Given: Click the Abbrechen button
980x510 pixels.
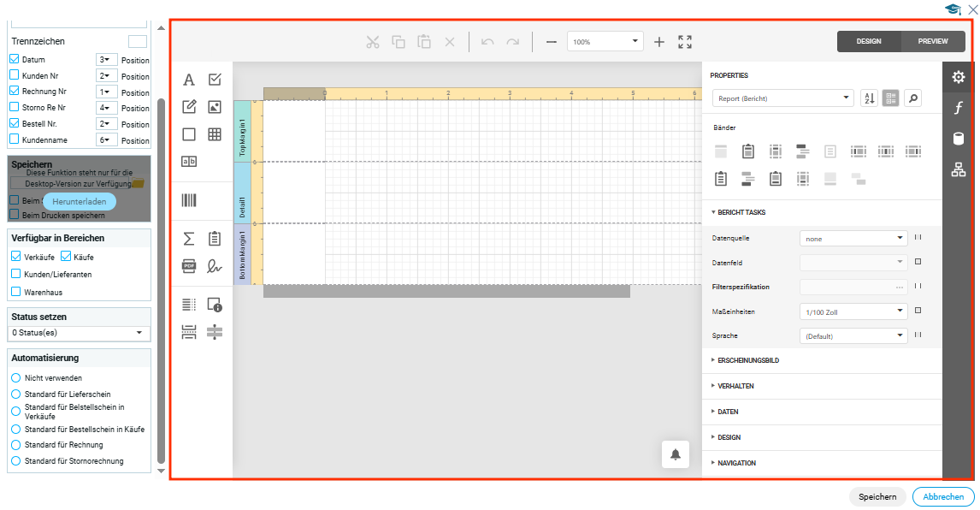Looking at the screenshot, I should tap(943, 497).
